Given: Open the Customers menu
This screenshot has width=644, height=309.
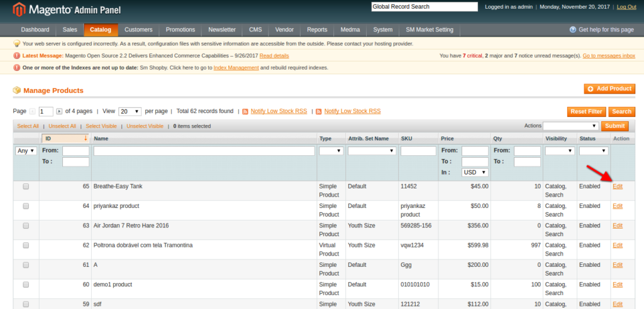Looking at the screenshot, I should [138, 30].
